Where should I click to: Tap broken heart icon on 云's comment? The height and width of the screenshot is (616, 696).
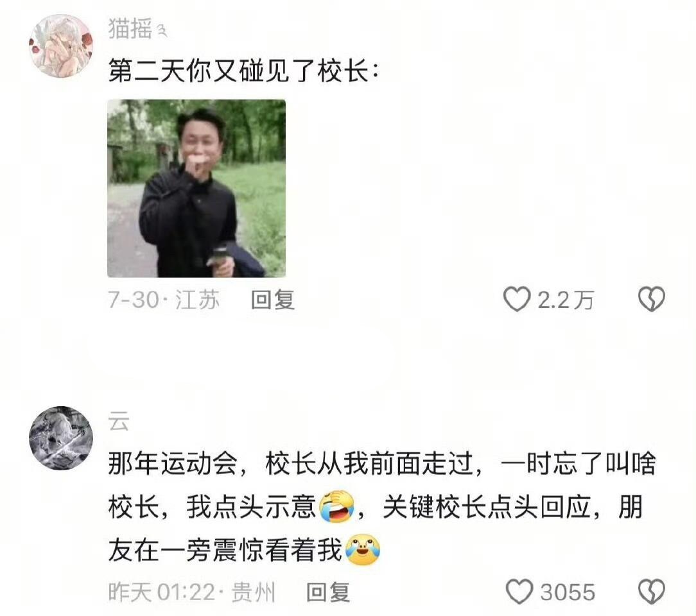pyautogui.click(x=651, y=592)
